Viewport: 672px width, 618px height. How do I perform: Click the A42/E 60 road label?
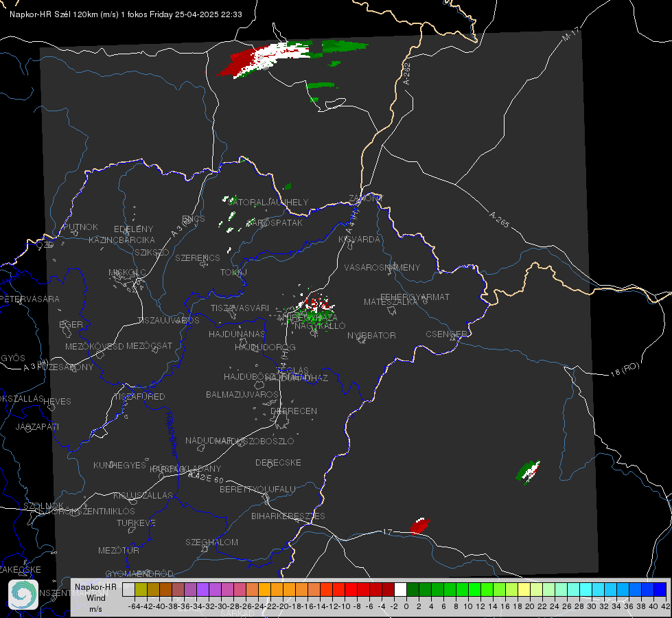coord(206,477)
